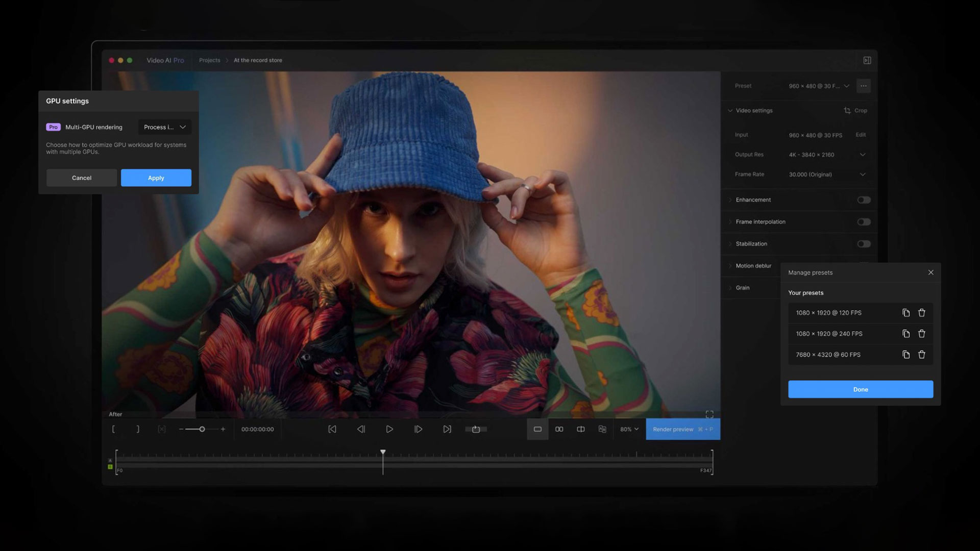Toggle the Enhancement switch on
This screenshot has width=980, height=551.
point(864,200)
